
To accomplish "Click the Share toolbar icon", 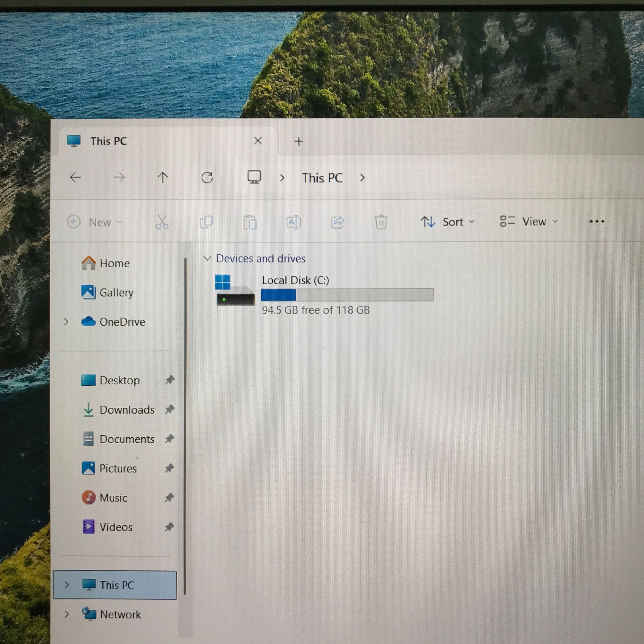I will [x=337, y=222].
